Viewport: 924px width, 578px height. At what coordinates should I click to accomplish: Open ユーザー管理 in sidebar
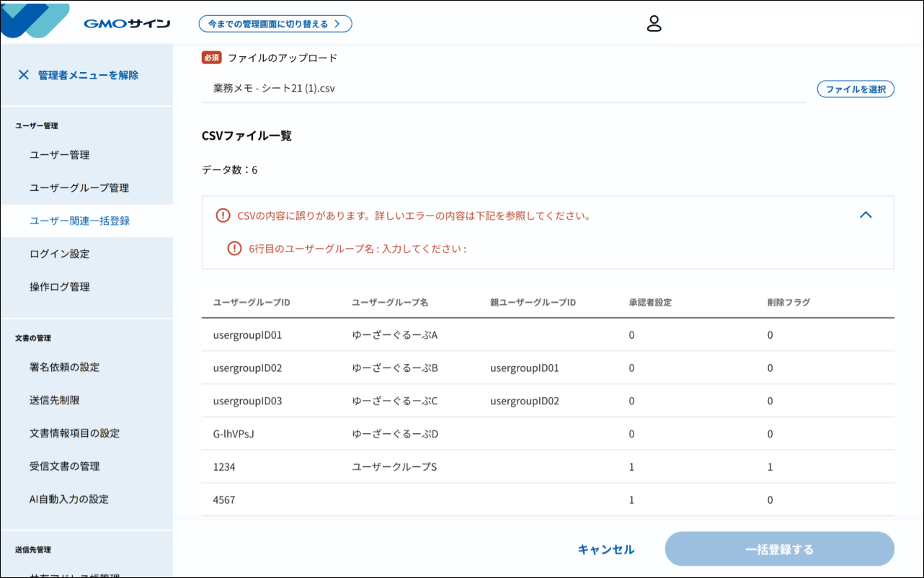[x=60, y=155]
